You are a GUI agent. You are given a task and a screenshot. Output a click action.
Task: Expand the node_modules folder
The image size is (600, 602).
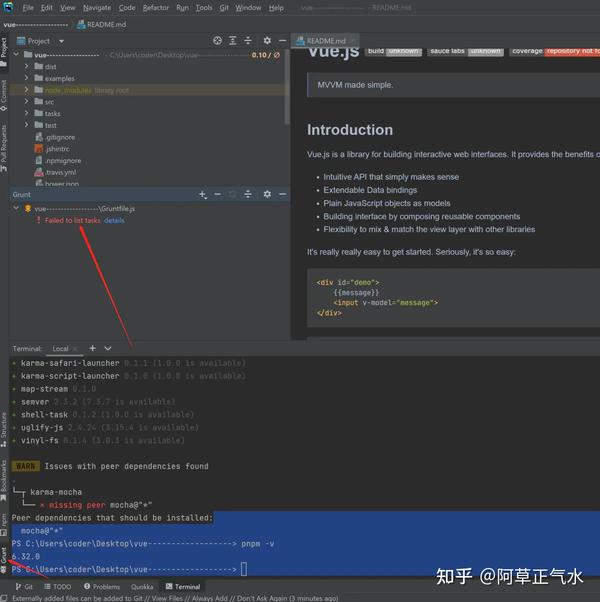point(26,90)
